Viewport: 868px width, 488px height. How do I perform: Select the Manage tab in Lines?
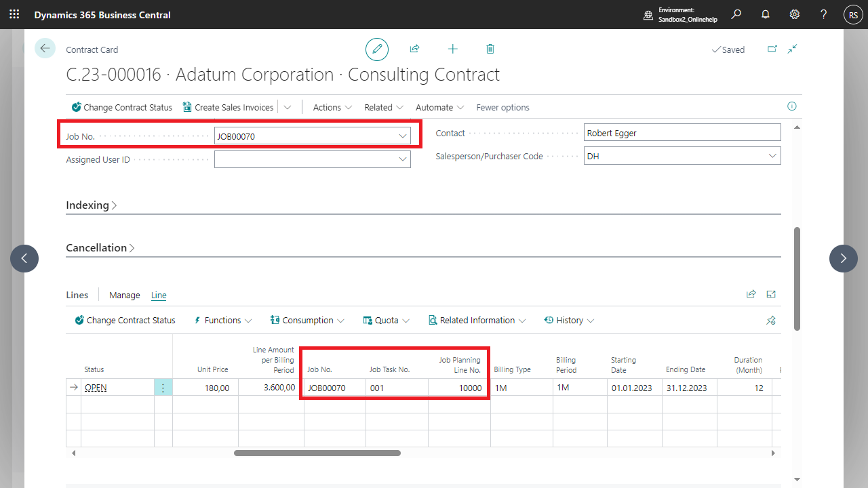(125, 295)
